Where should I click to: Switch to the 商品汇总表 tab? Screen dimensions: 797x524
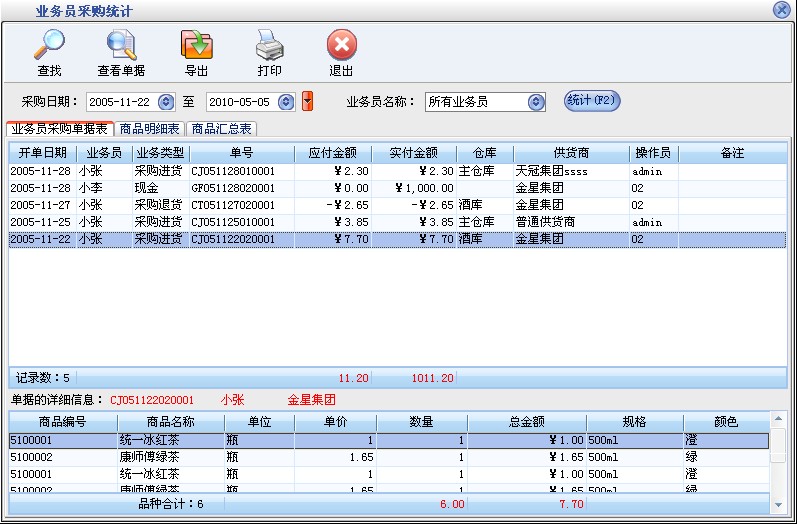click(222, 129)
